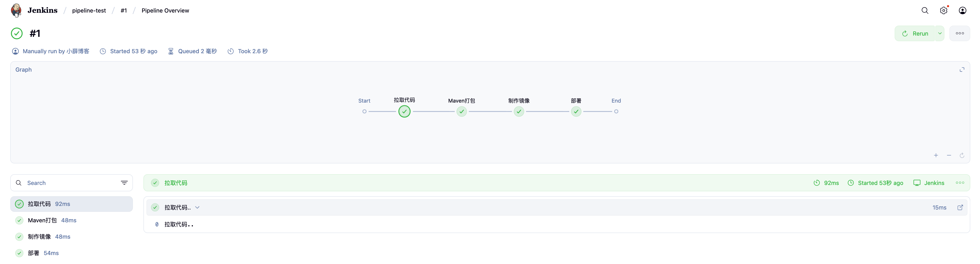Select the 制作镜像 stage node in graph
The height and width of the screenshot is (264, 980).
pyautogui.click(x=519, y=112)
